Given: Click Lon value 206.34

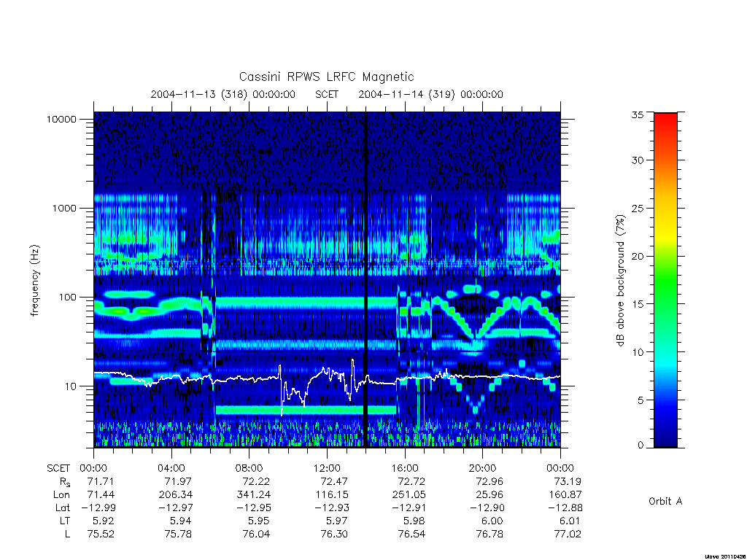Looking at the screenshot, I should pyautogui.click(x=175, y=495).
